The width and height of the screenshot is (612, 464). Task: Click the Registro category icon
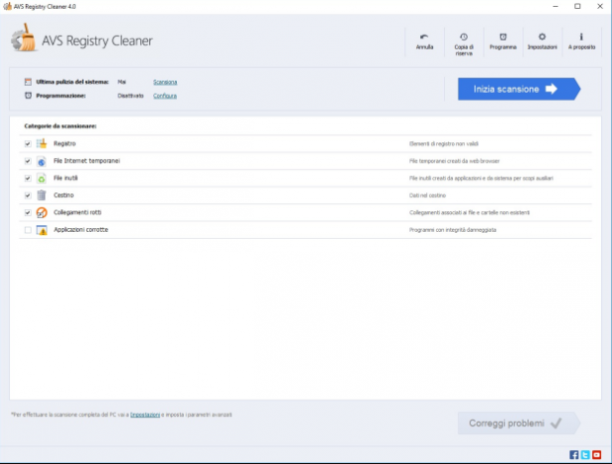point(42,144)
